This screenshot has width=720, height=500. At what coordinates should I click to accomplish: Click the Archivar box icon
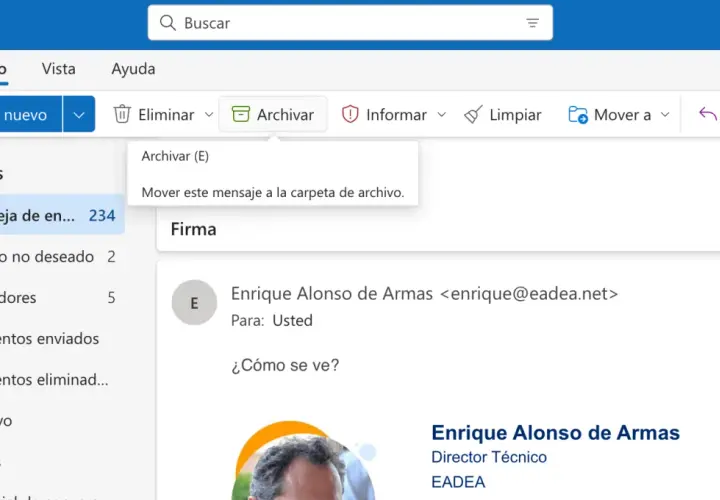point(241,114)
